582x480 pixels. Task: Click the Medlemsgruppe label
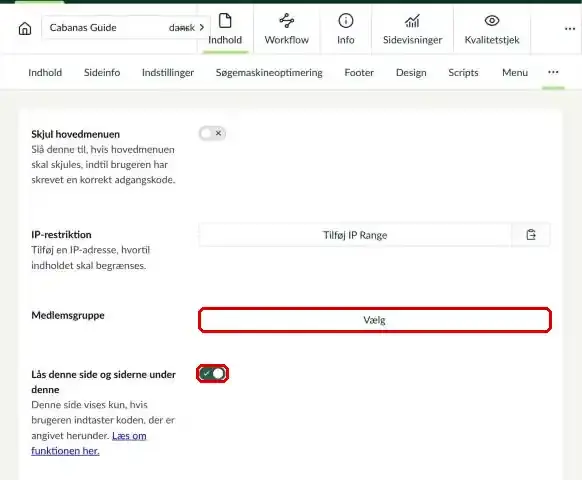click(68, 315)
